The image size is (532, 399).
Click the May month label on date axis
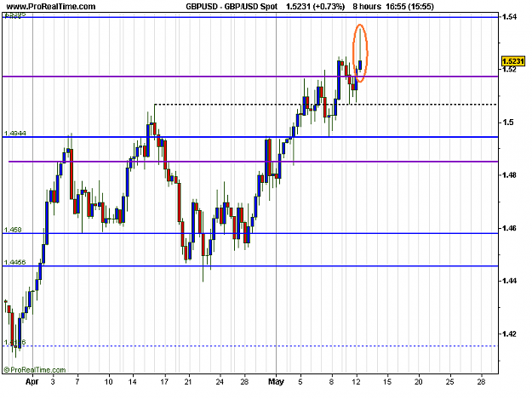[276, 382]
